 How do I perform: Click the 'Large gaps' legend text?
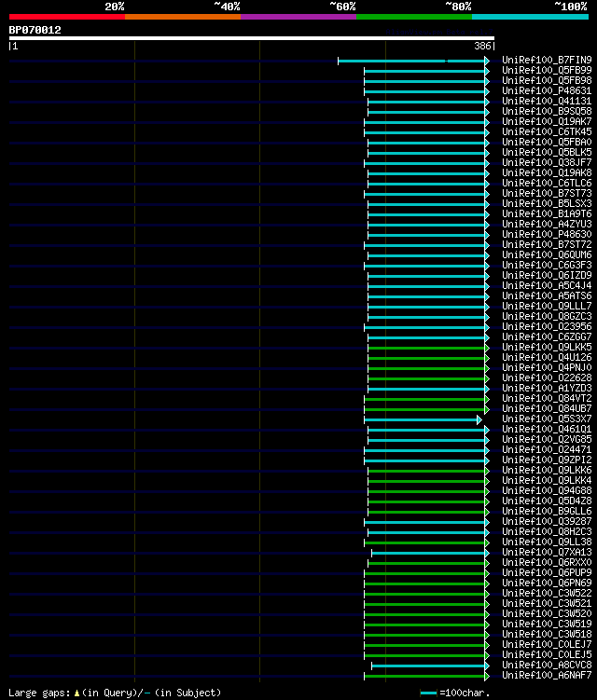point(115,693)
